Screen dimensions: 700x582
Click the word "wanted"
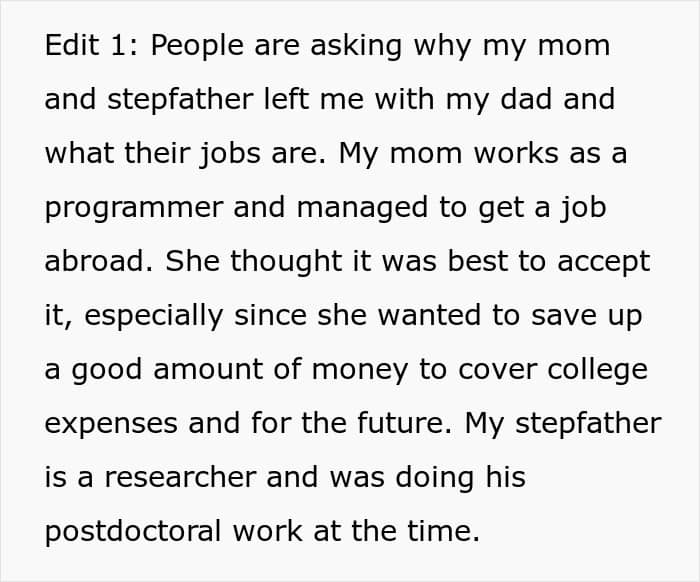tap(430, 315)
